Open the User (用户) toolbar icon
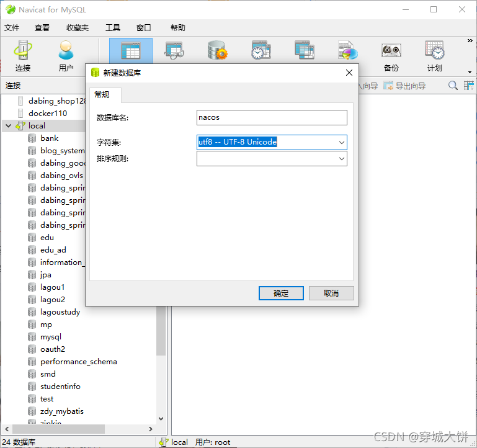The height and width of the screenshot is (448, 477). [66, 56]
